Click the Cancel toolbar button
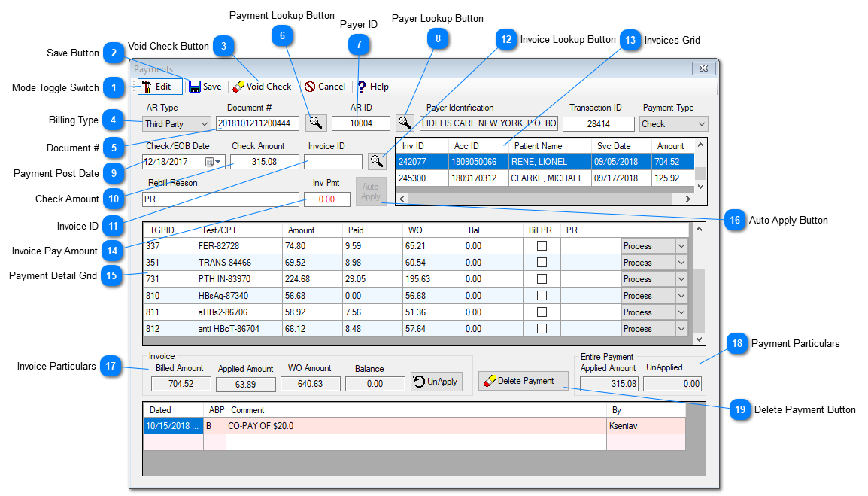Screen dimensions: 868x496 (325, 87)
